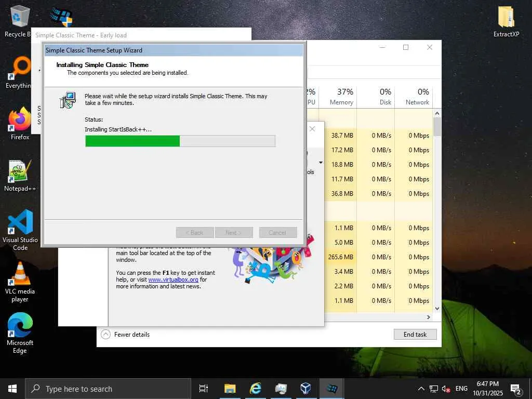The height and width of the screenshot is (399, 532).
Task: Maximize the Task Manager window
Action: tap(405, 47)
